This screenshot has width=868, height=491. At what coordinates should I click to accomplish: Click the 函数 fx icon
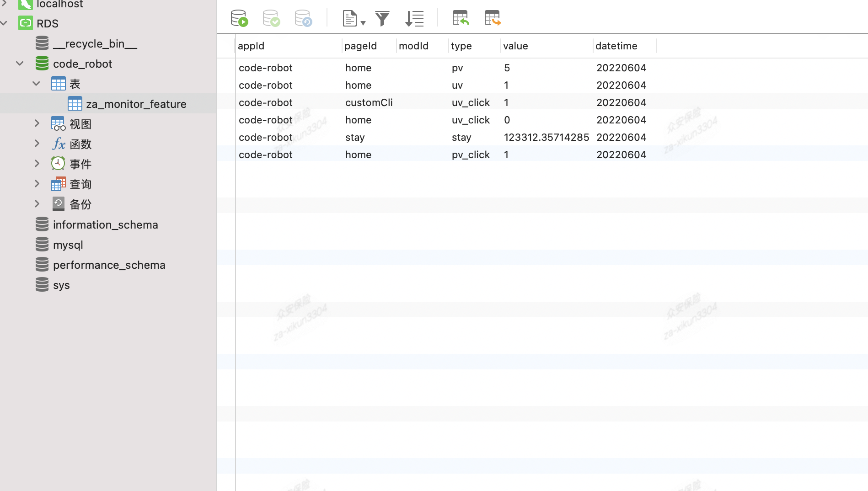click(x=59, y=144)
